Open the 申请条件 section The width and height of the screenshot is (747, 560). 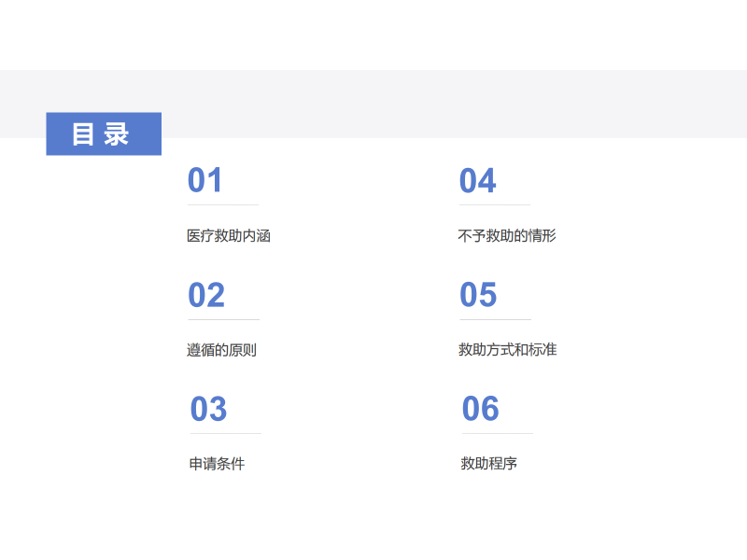217,464
